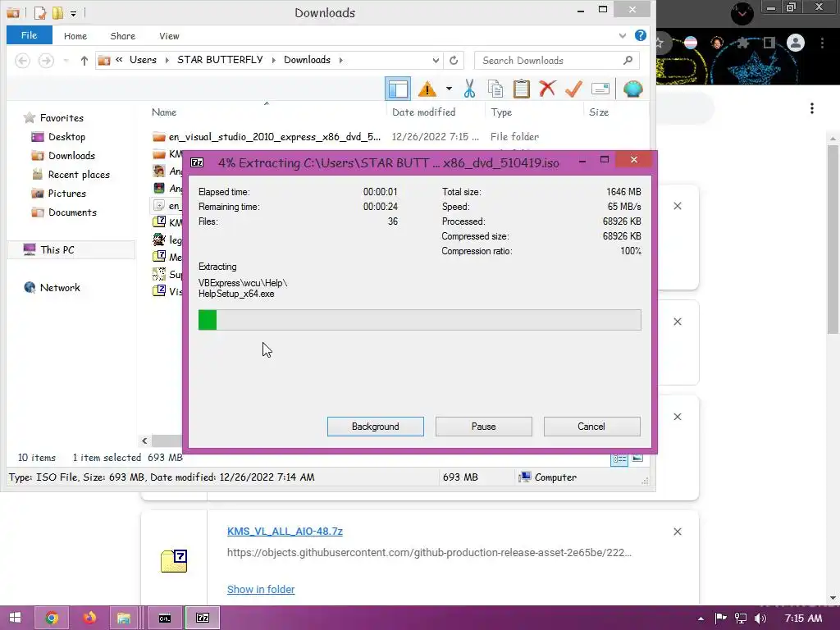Switch to details view icon in status bar
840x630 pixels.
[x=619, y=459]
